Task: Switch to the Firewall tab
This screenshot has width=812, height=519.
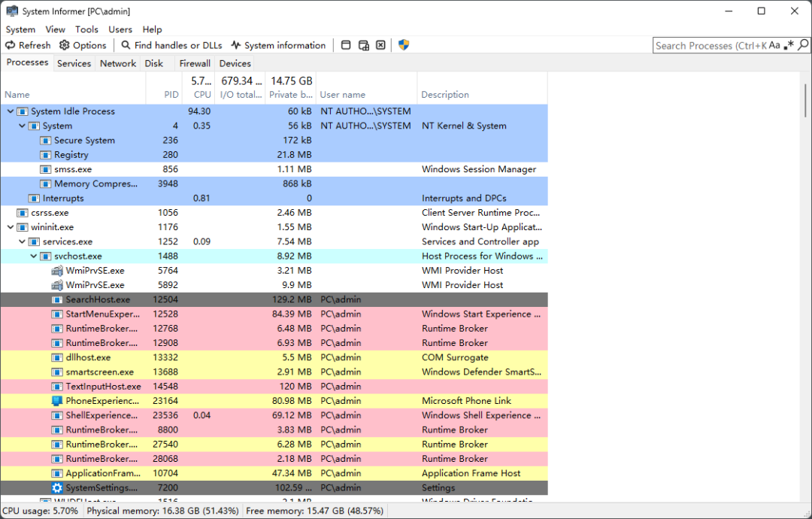Action: [195, 63]
